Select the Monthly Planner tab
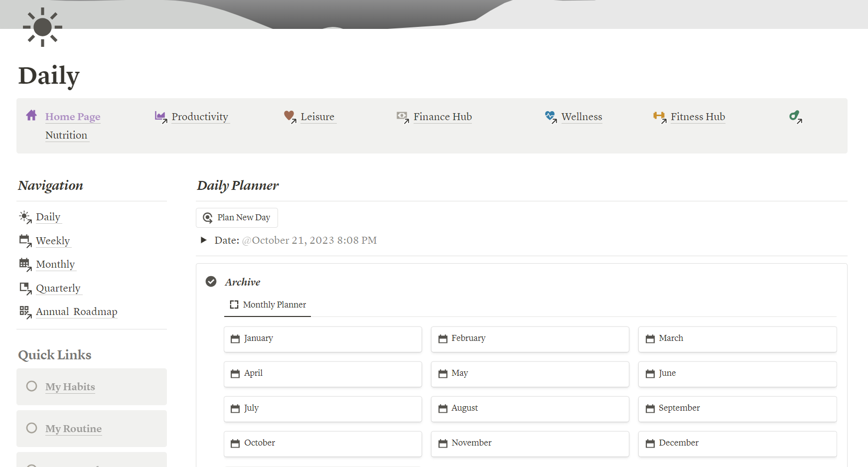Screen dimensions: 868x467 [x=268, y=305]
